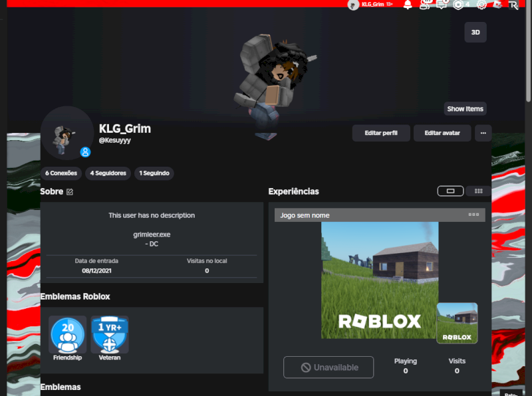
Task: Switch Experiências to single slideshow view
Action: (x=451, y=191)
